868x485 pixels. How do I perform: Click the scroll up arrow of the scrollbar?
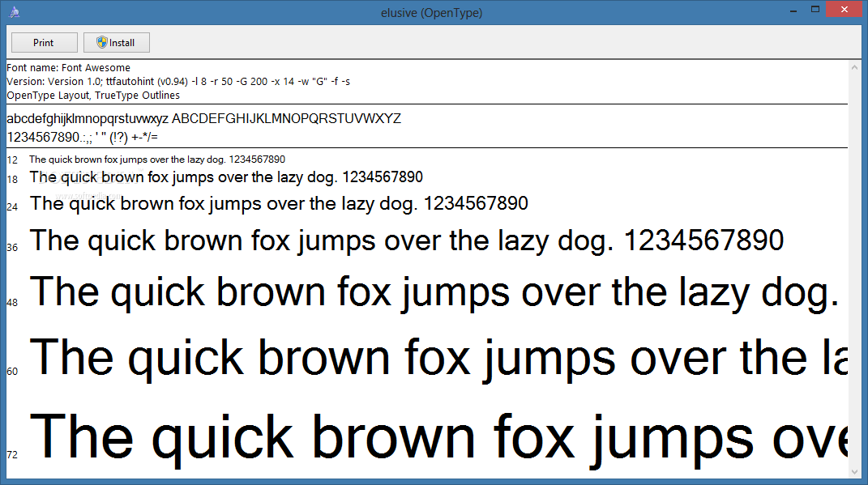(x=855, y=67)
